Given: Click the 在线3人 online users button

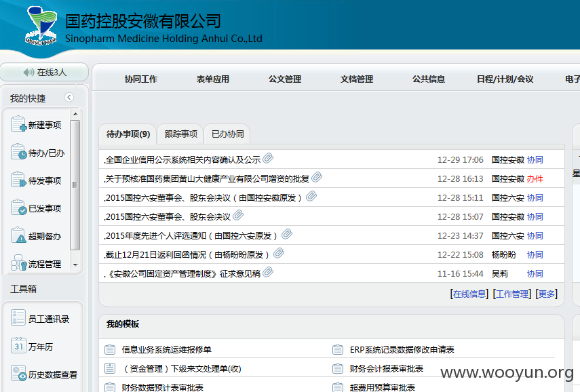Looking at the screenshot, I should click(x=44, y=72).
